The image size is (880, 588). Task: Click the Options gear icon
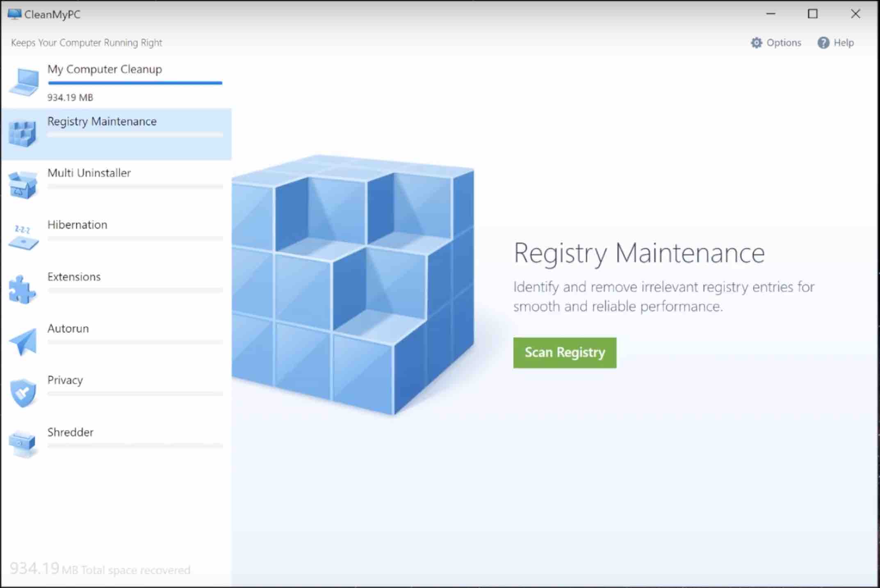[x=756, y=43]
